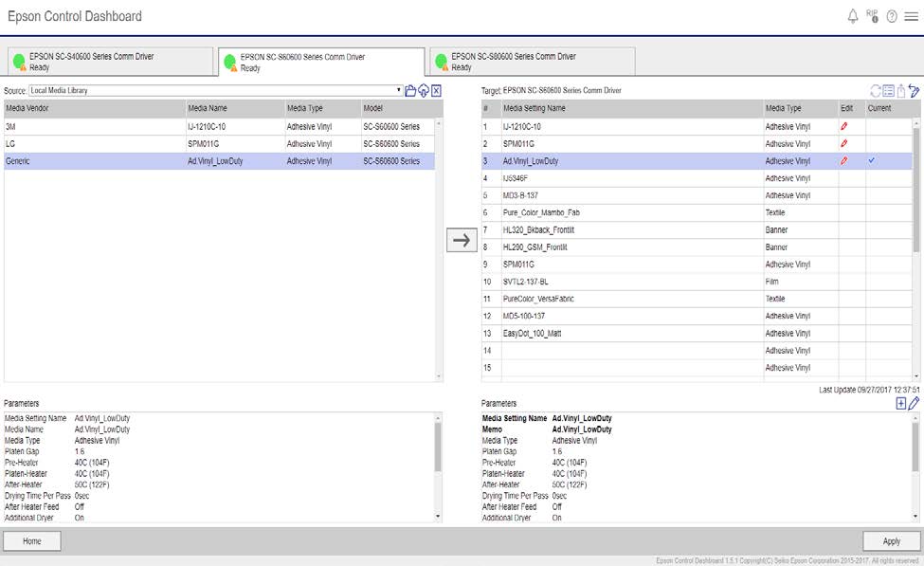The image size is (924, 566).
Task: Click the Apply button
Action: click(891, 540)
